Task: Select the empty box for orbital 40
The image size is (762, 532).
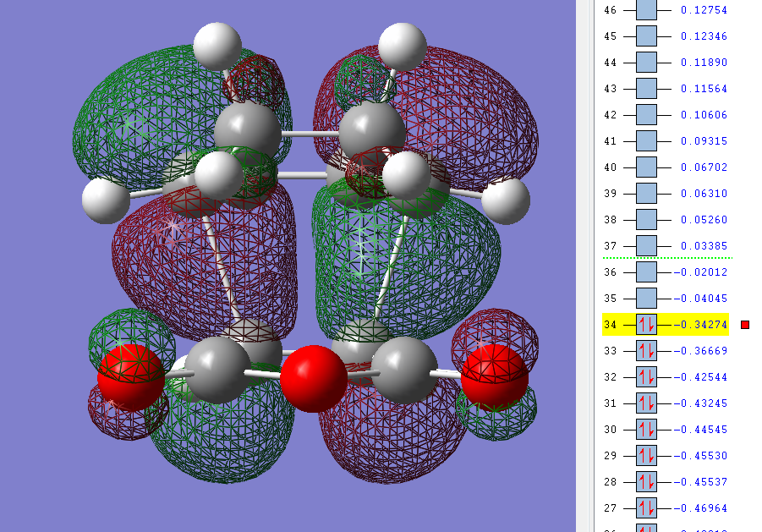Action: (x=646, y=167)
